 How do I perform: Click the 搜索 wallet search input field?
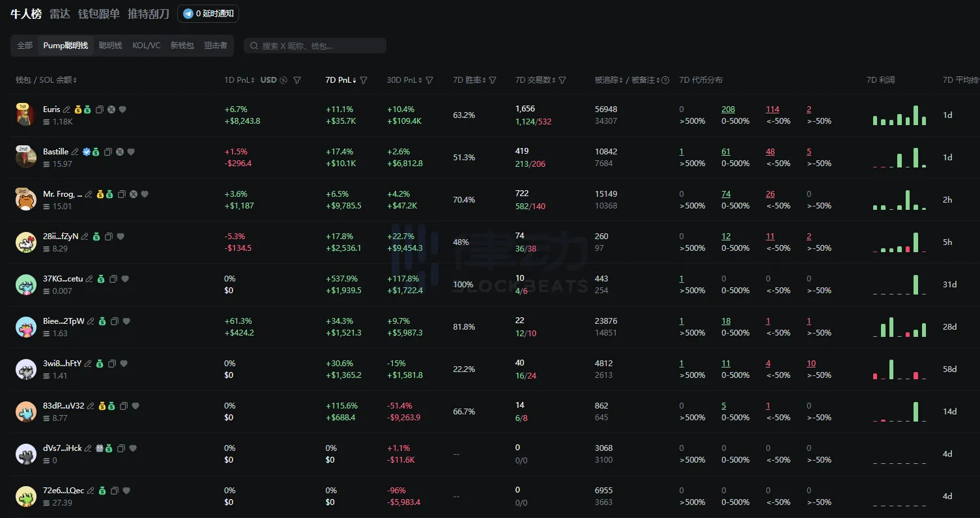[315, 45]
